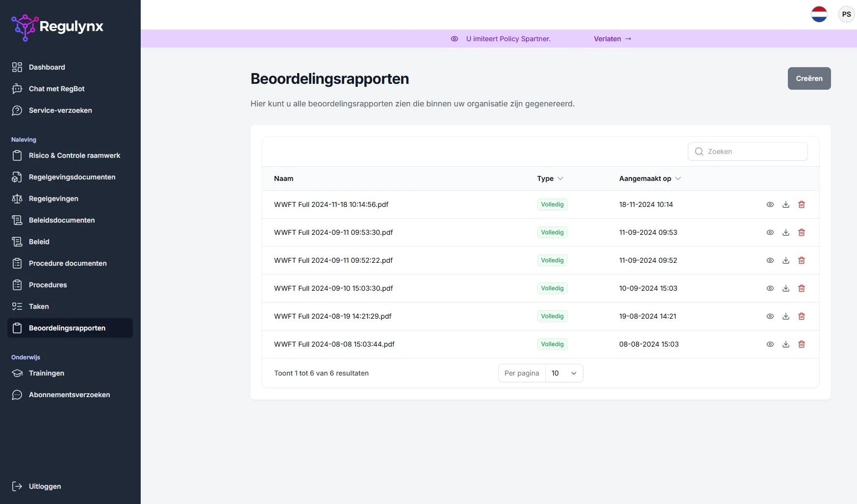Image resolution: width=857 pixels, height=504 pixels.
Task: Open Chat met RegBot in sidebar
Action: point(56,89)
